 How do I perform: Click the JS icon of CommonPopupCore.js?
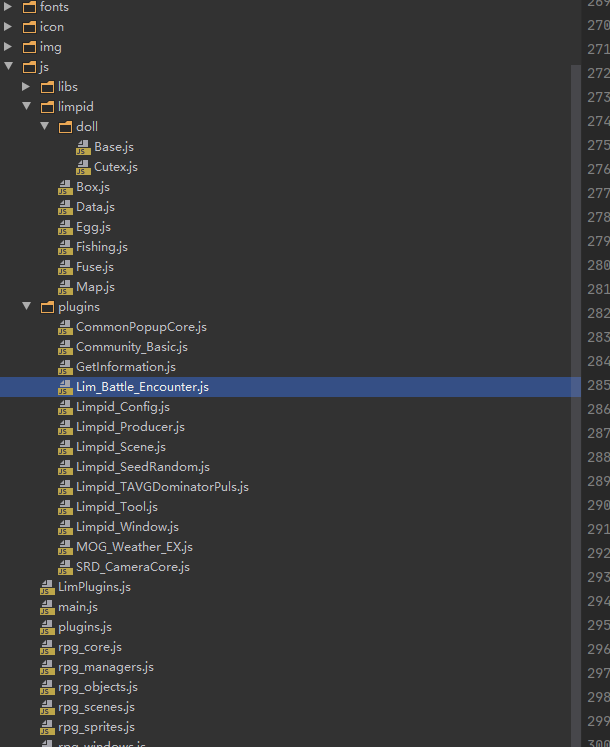pos(65,327)
